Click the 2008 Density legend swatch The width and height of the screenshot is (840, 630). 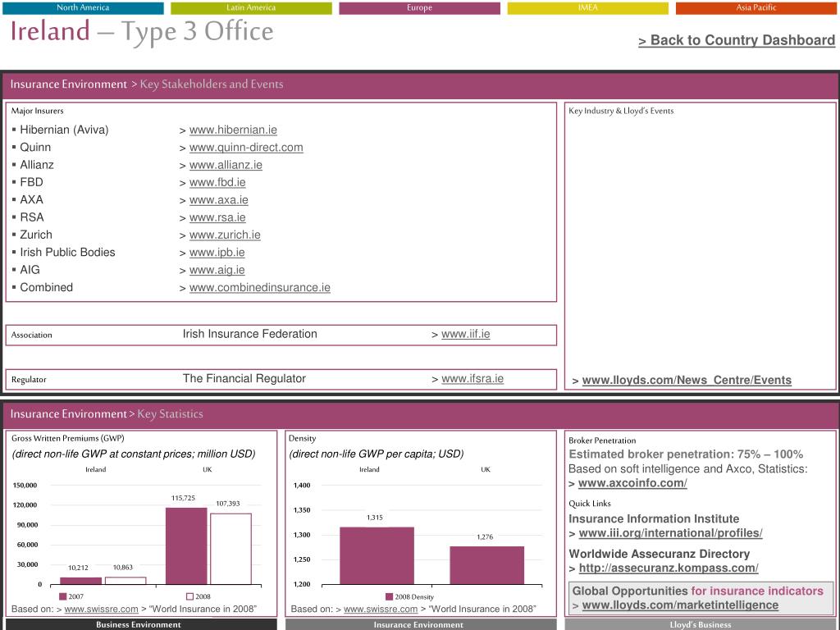pyautogui.click(x=390, y=596)
